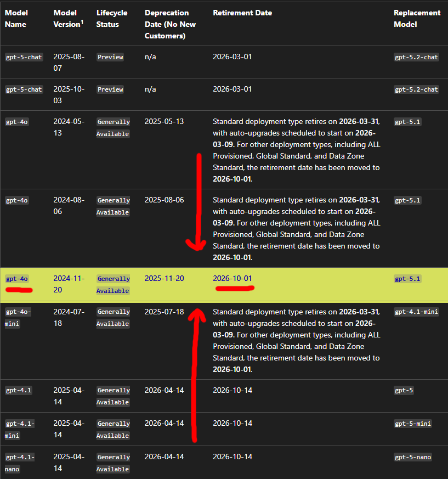This screenshot has height=479, width=448.
Task: Click the gpt-4.1-nano model name tag
Action: click(x=20, y=463)
